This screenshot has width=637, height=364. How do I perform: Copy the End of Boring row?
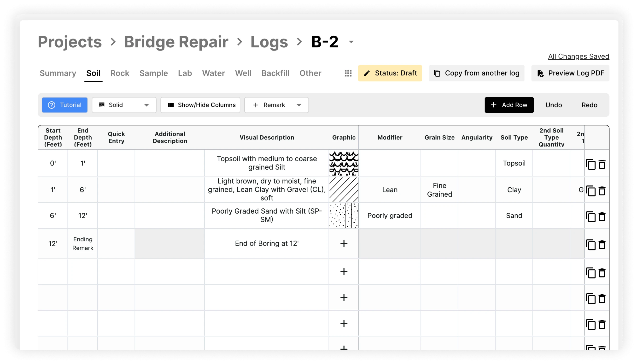[x=590, y=245]
